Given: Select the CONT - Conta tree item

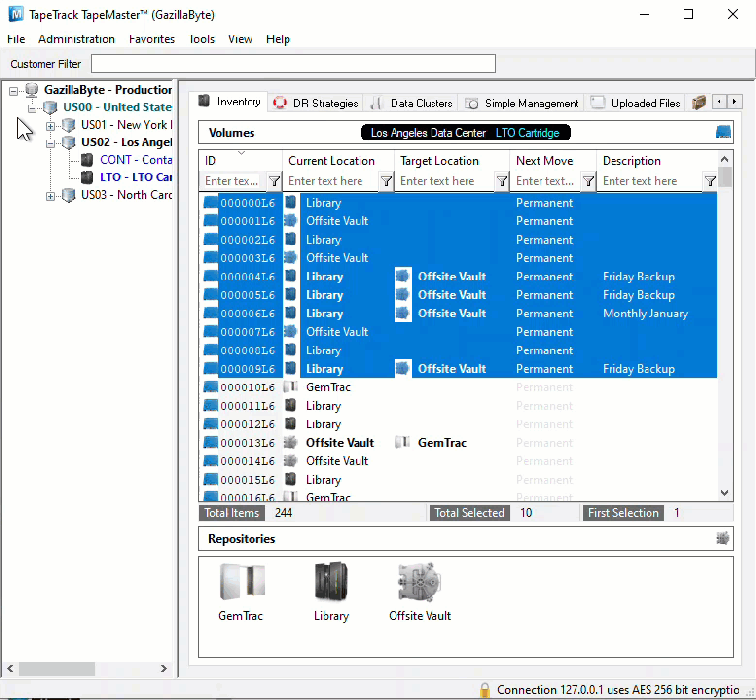Looking at the screenshot, I should point(136,160).
